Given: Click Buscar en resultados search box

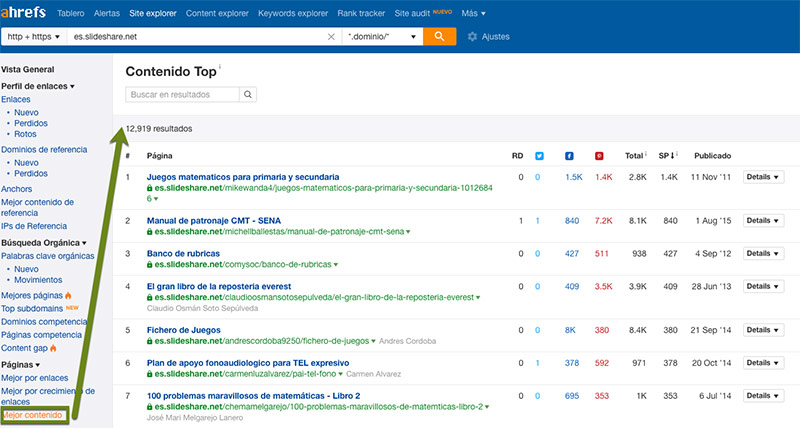Looking at the screenshot, I should [x=182, y=94].
